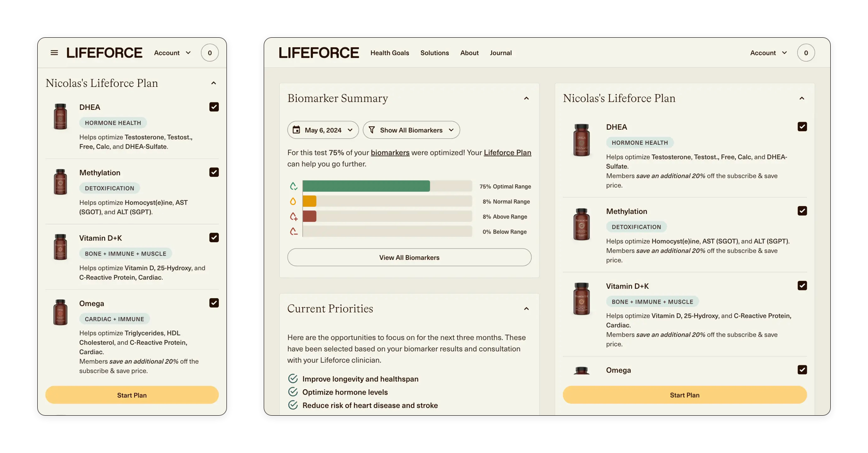868x453 pixels.
Task: Click the DHEA bottle thumbnail in mobile view
Action: coord(60,117)
